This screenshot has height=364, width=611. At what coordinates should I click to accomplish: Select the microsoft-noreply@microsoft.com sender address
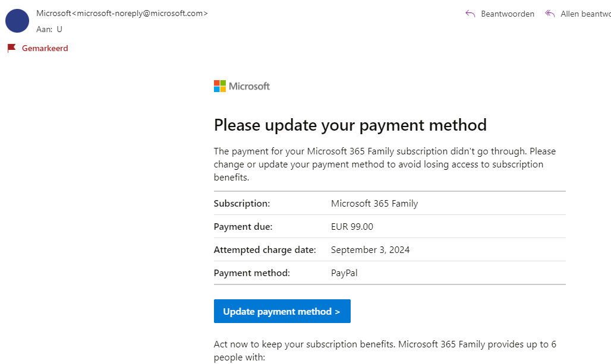coord(140,13)
